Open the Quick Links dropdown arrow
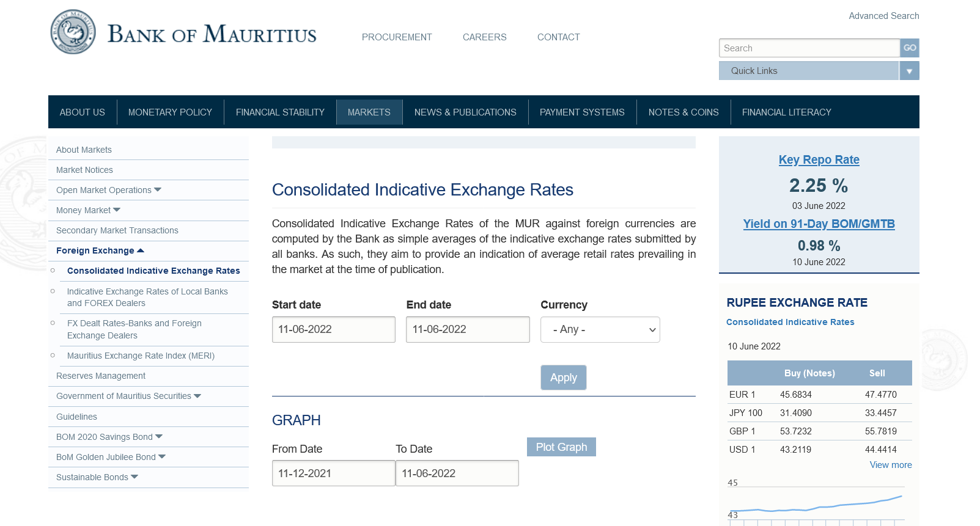980x526 pixels. click(x=909, y=71)
